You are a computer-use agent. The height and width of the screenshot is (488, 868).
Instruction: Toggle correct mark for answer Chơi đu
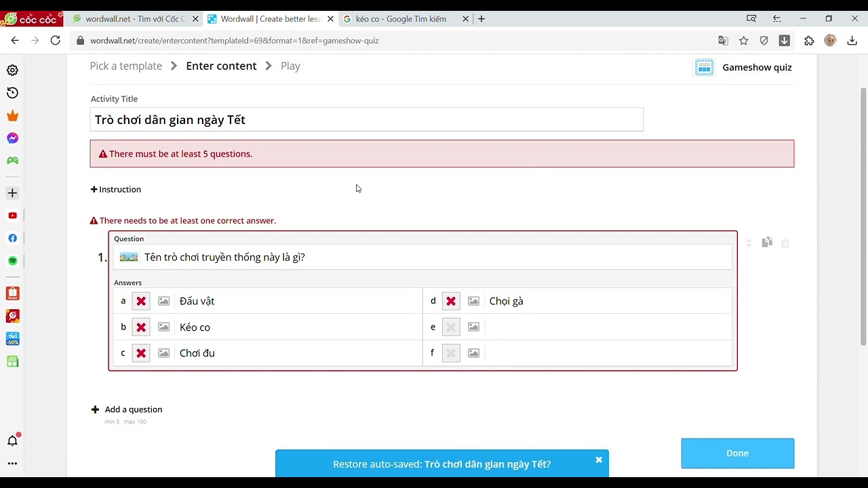[x=141, y=353]
